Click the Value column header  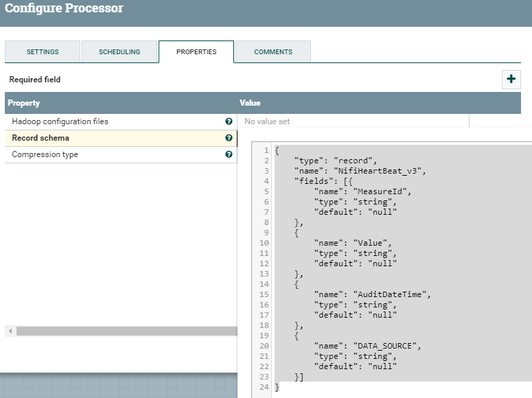(x=251, y=103)
